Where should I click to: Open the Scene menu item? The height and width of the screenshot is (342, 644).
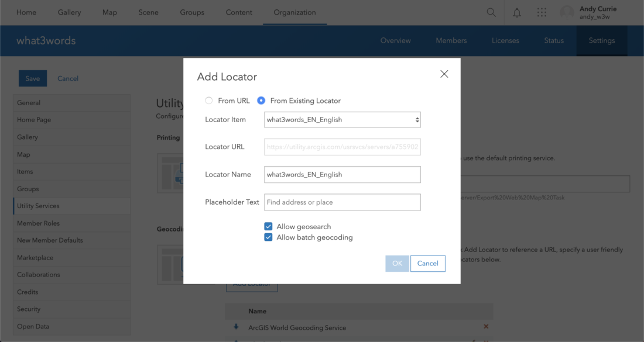click(148, 12)
